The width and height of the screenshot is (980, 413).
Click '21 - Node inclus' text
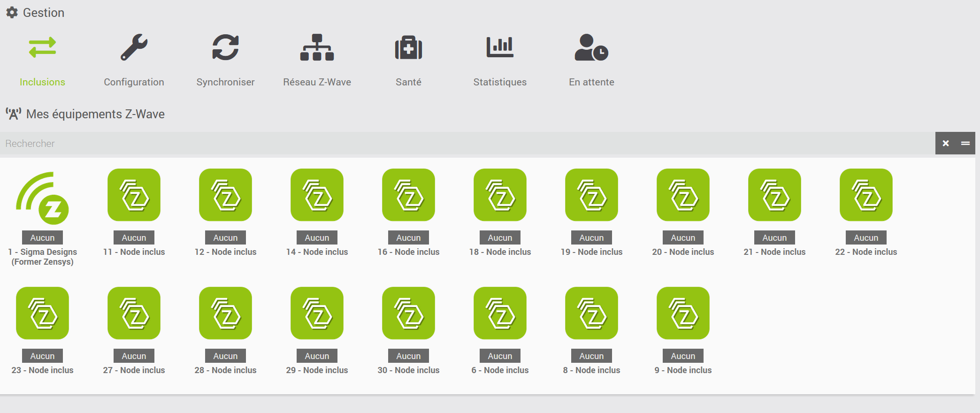774,252
